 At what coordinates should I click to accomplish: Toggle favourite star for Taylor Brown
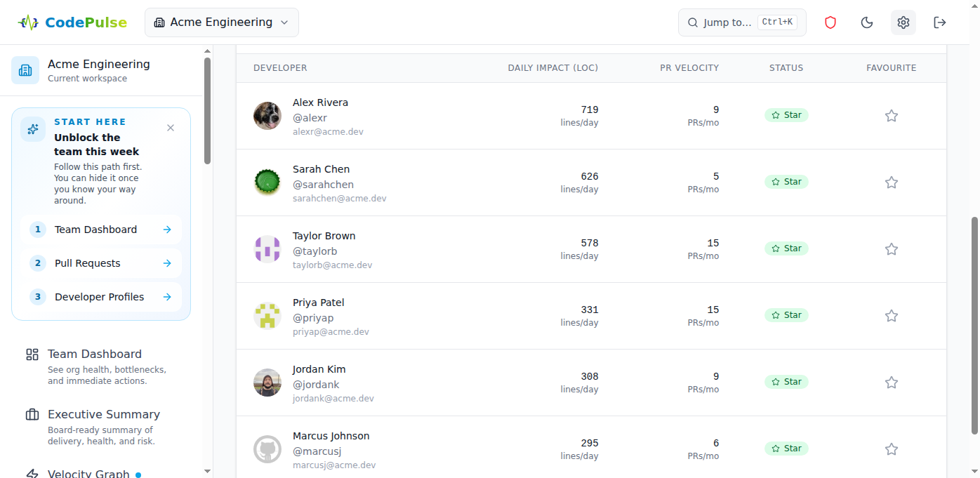coord(892,249)
